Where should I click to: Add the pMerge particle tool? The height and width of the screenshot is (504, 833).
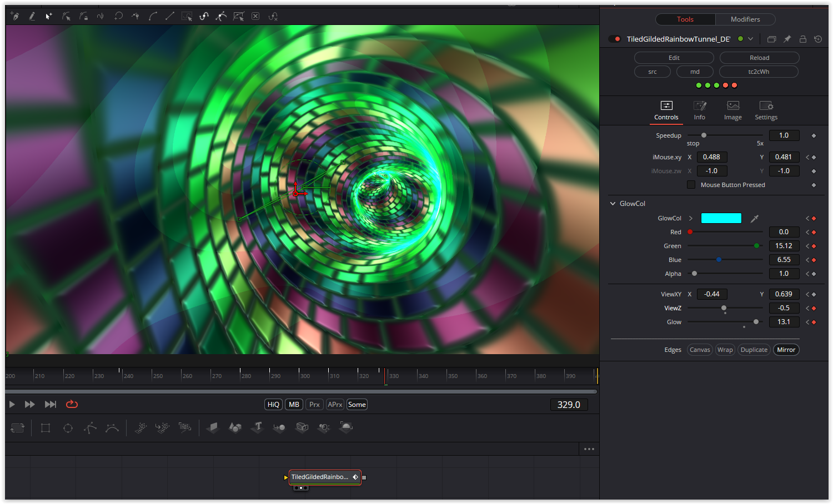[162, 427]
